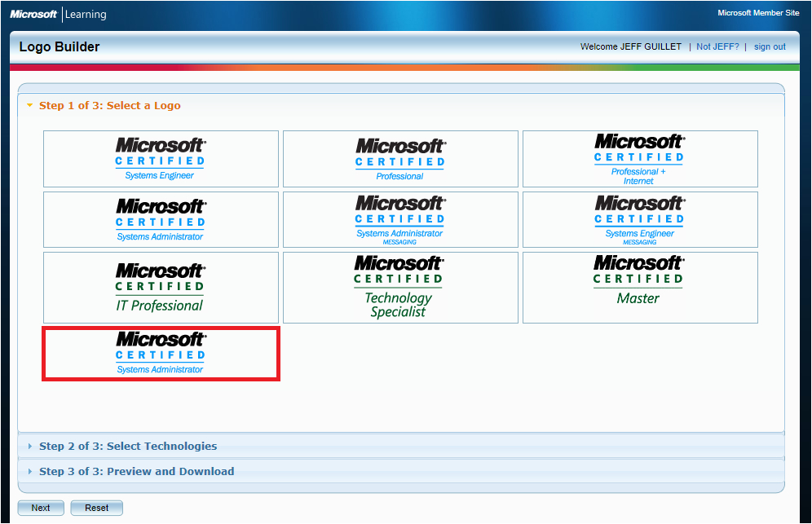This screenshot has width=812, height=524.
Task: Select the Systems Engineer certified logo
Action: (x=161, y=158)
